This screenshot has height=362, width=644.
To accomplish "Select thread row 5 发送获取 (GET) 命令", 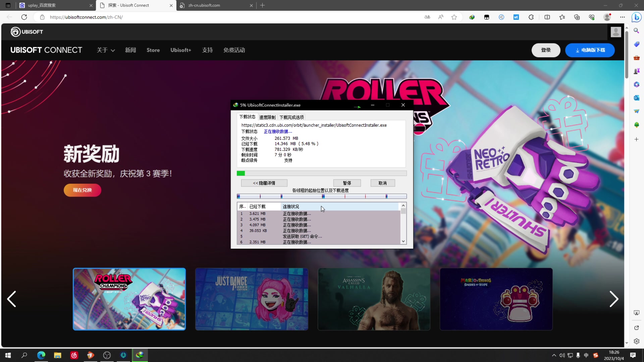I will coord(319,236).
